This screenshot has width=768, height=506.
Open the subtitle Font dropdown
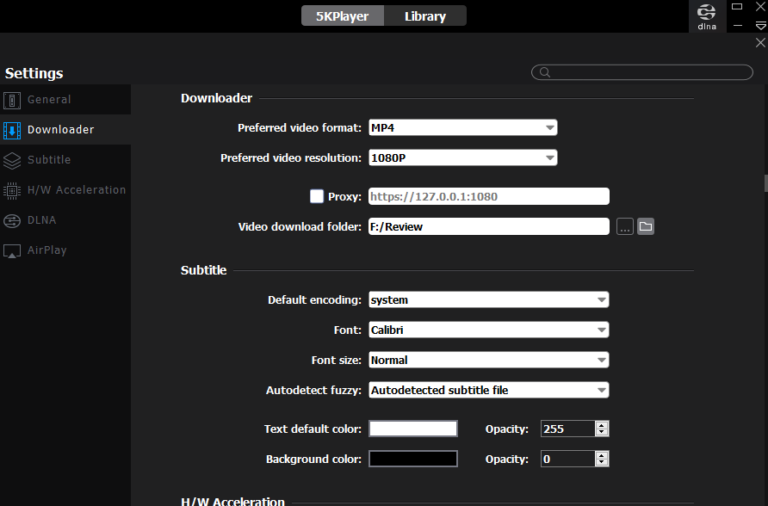[488, 330]
